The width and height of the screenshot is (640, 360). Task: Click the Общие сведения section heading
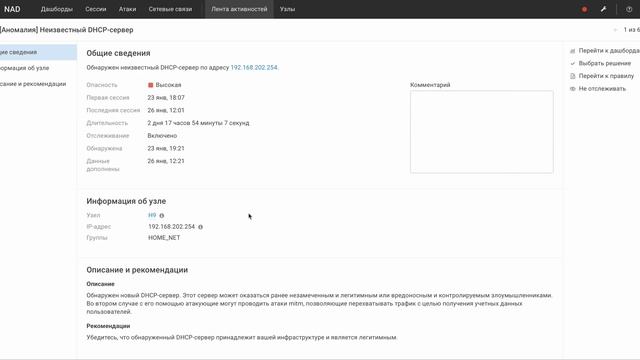[118, 53]
